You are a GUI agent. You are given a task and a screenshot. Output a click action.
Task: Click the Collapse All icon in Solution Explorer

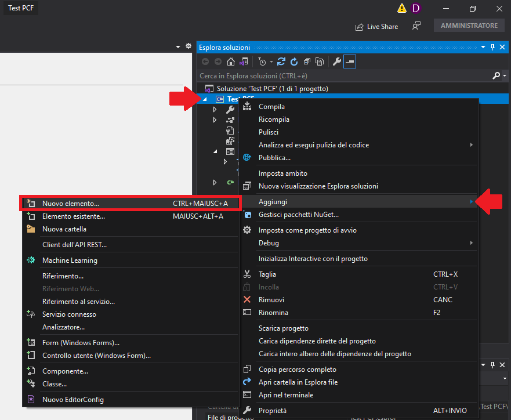click(307, 61)
